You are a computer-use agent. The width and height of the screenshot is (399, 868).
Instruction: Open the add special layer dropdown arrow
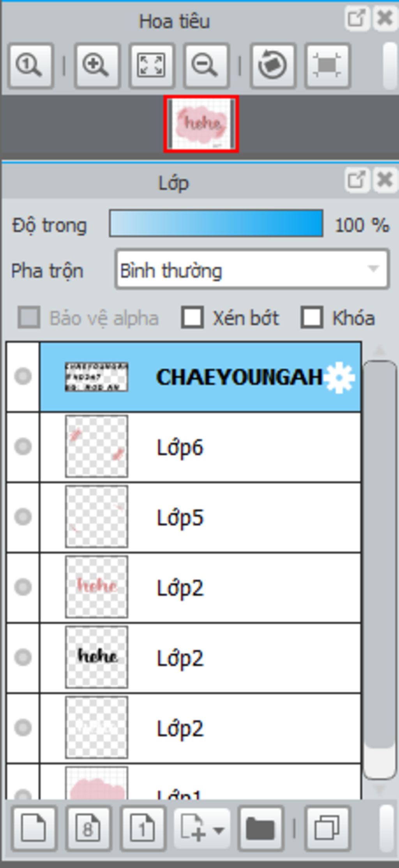point(219,830)
